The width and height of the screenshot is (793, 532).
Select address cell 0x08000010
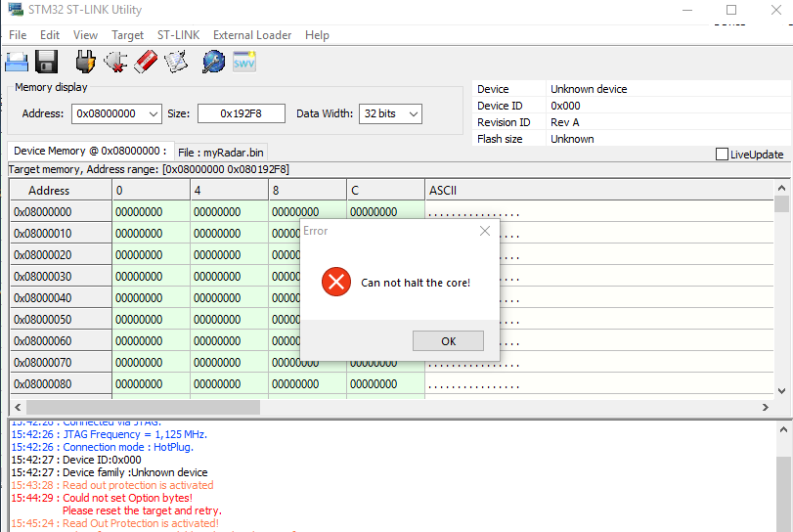pos(61,233)
